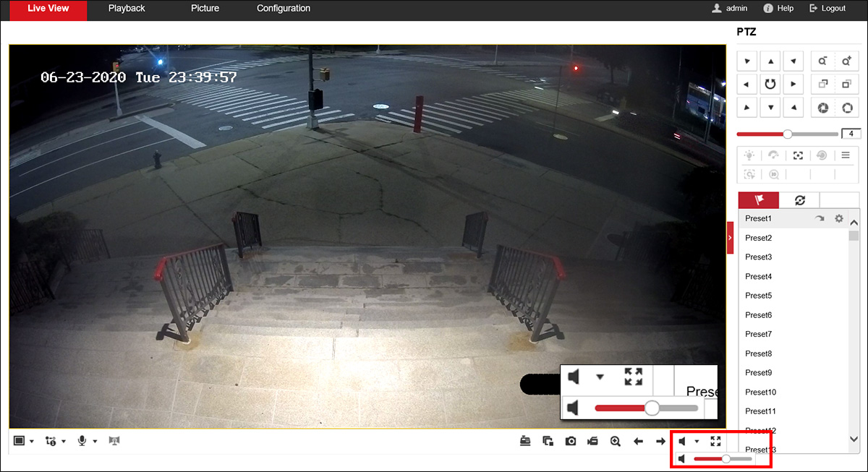The height and width of the screenshot is (472, 868).
Task: Toggle the greyed display icon next to microphone
Action: 114,440
